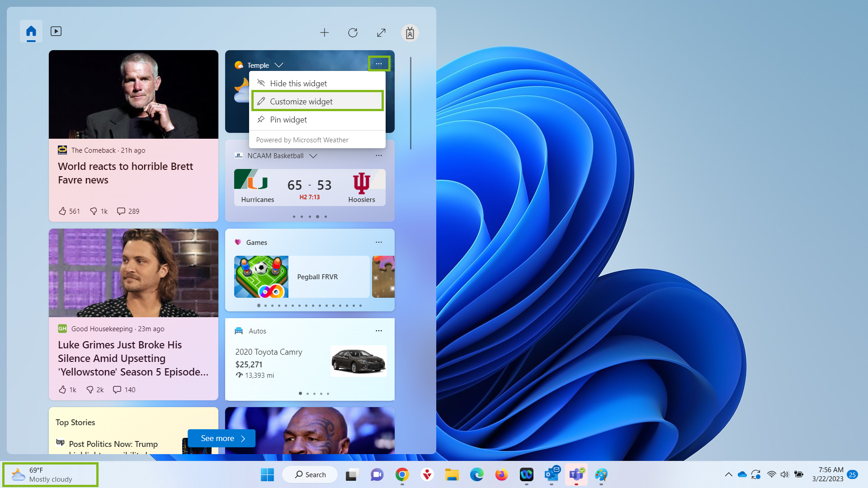868x488 pixels.
Task: Open the Powered by Microsoft Weather link
Action: [x=302, y=140]
